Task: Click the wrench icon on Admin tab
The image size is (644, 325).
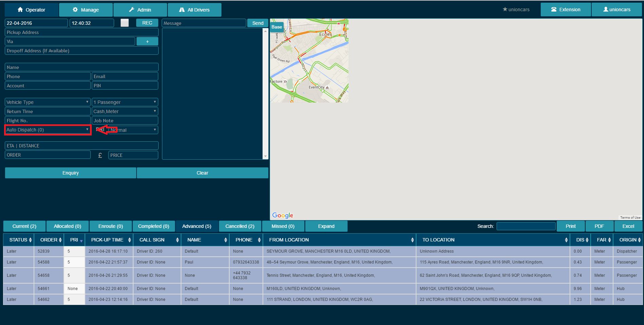Action: (x=132, y=10)
